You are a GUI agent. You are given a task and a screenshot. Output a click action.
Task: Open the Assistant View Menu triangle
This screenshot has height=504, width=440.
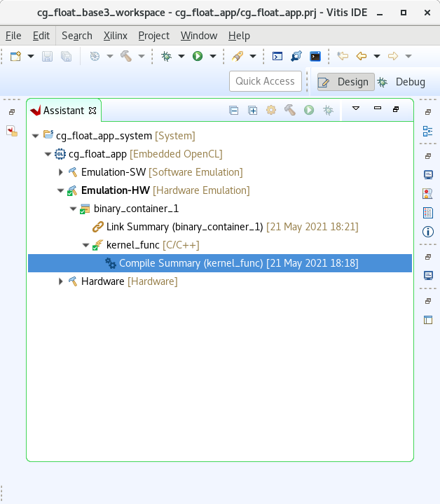tap(356, 108)
